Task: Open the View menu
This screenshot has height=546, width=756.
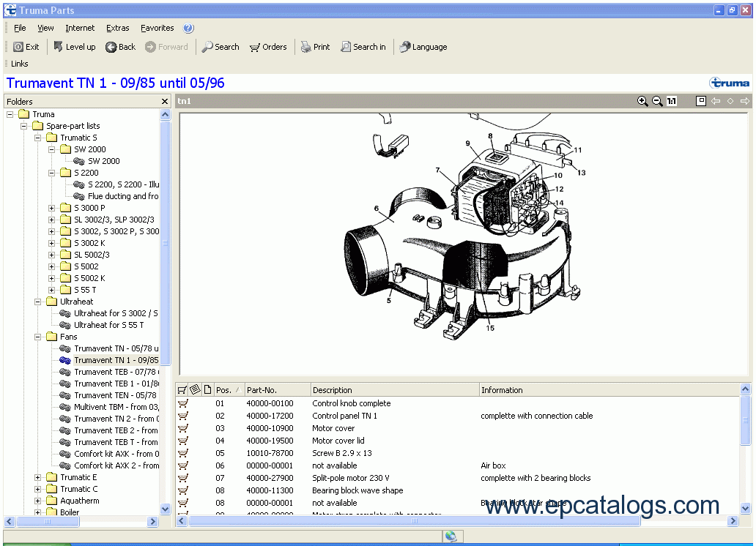Action: 46,28
